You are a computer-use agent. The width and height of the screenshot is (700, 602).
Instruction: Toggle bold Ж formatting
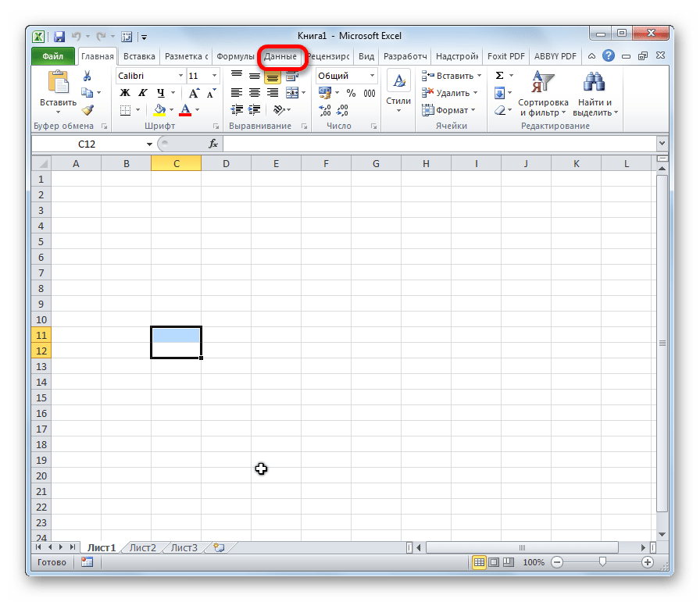125,93
